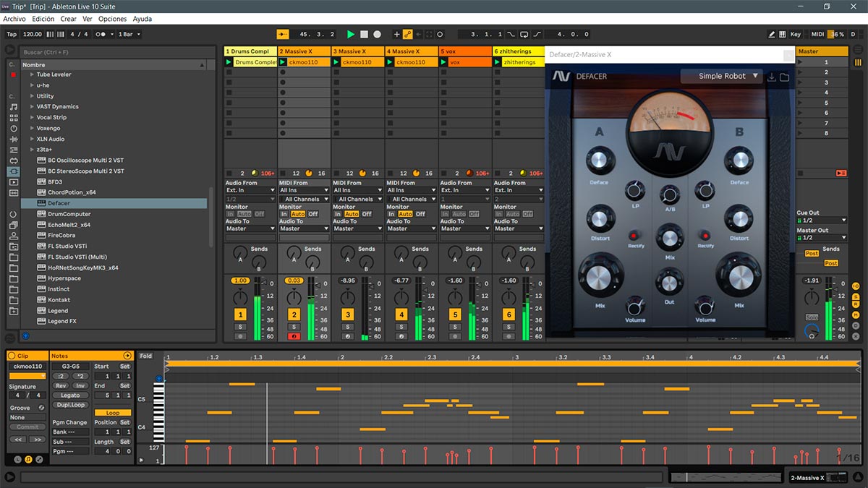
Task: Toggle track 2 activator button
Action: click(294, 314)
